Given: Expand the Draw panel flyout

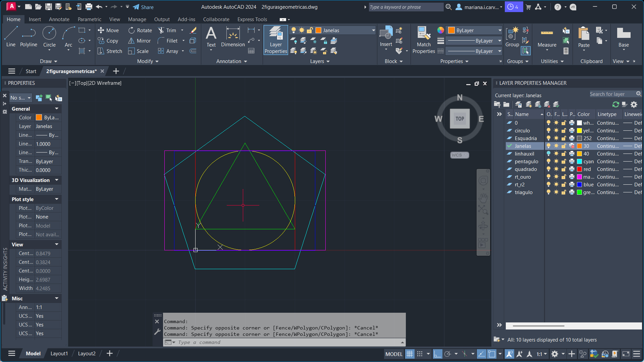Looking at the screenshot, I should tap(49, 61).
